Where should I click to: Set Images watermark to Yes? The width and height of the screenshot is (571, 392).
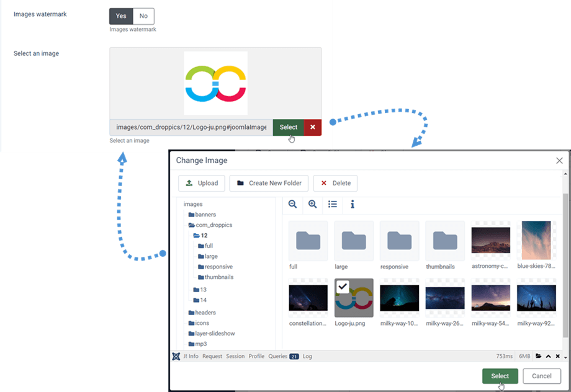(121, 16)
